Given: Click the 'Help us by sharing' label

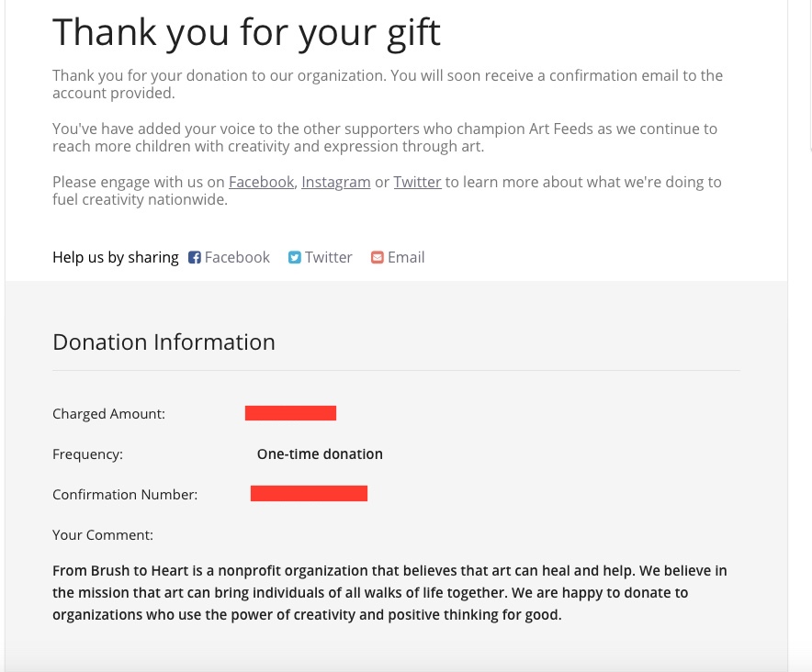Looking at the screenshot, I should pyautogui.click(x=116, y=258).
